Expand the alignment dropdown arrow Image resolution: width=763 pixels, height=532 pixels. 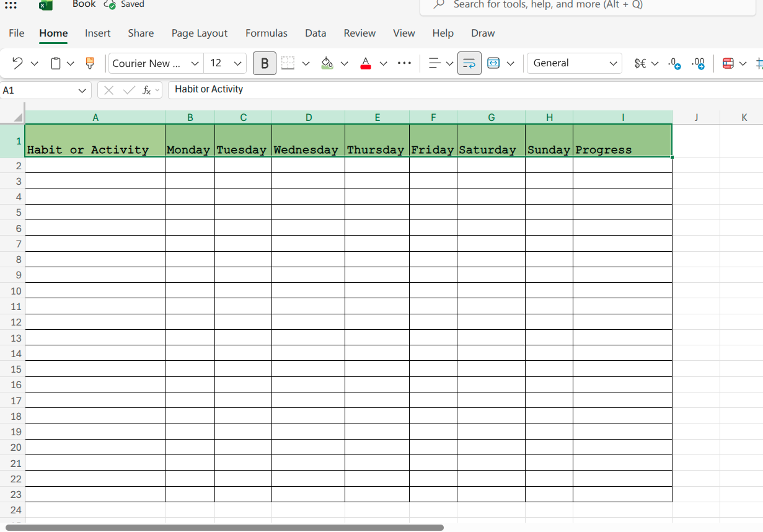coord(449,63)
